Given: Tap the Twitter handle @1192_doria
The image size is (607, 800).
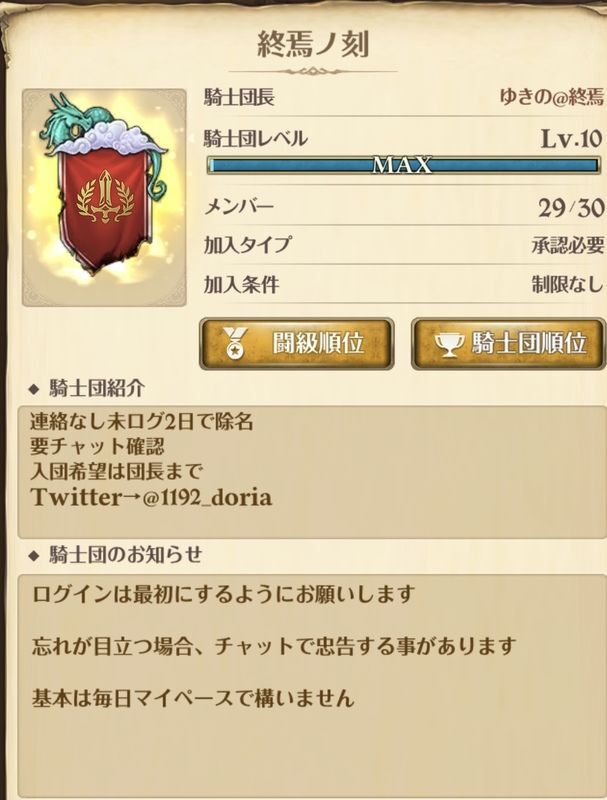Looking at the screenshot, I should pyautogui.click(x=207, y=497).
